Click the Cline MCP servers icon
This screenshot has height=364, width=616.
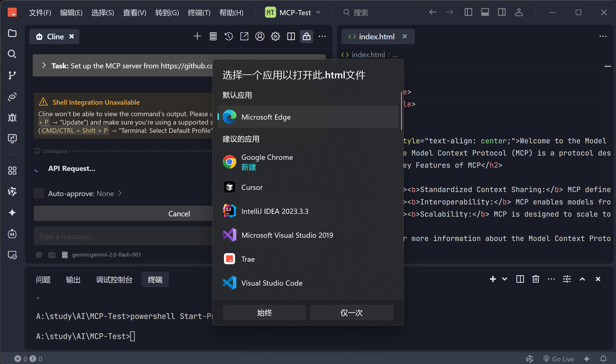213,37
